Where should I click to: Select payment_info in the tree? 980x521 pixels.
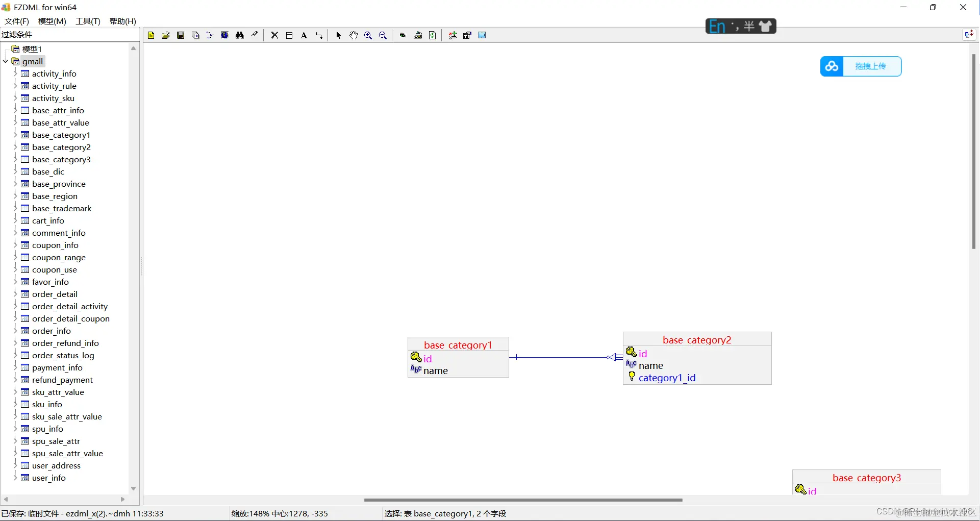[x=57, y=367]
